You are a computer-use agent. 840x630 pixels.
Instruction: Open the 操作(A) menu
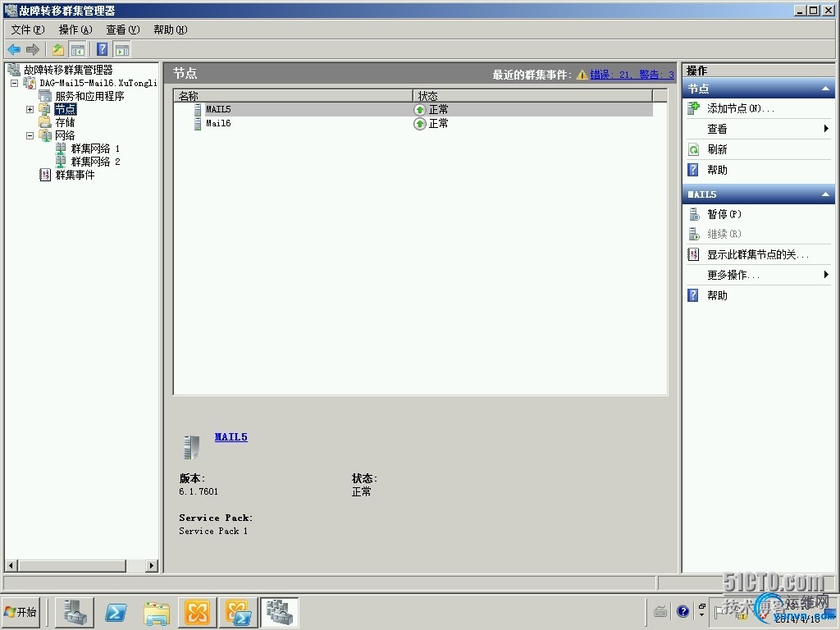click(75, 30)
